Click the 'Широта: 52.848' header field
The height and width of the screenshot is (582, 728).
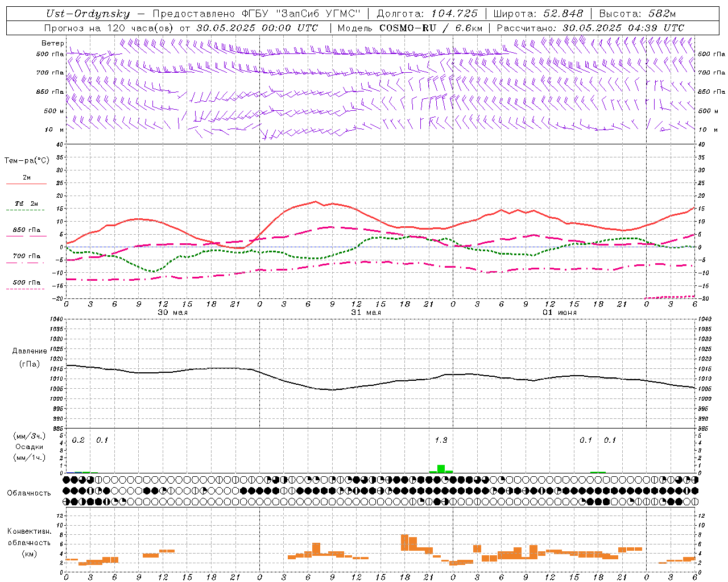pyautogui.click(x=538, y=14)
